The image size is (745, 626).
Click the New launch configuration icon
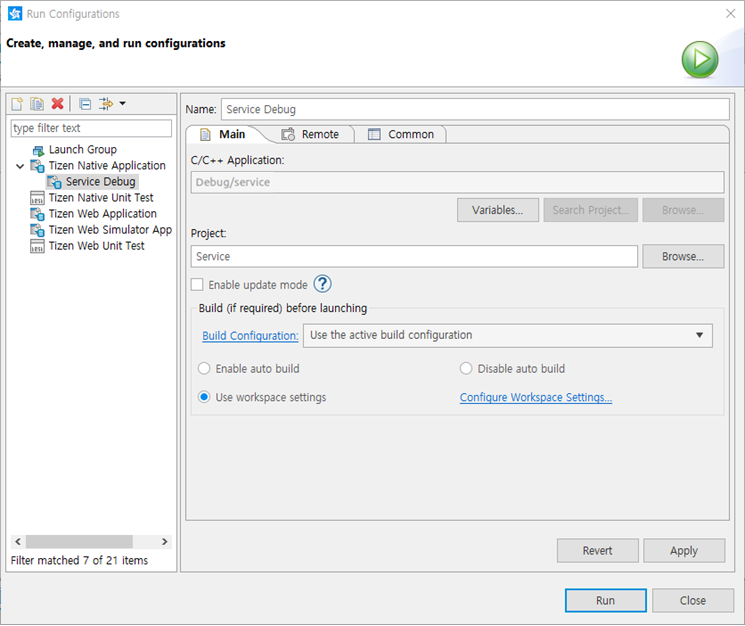coord(16,104)
